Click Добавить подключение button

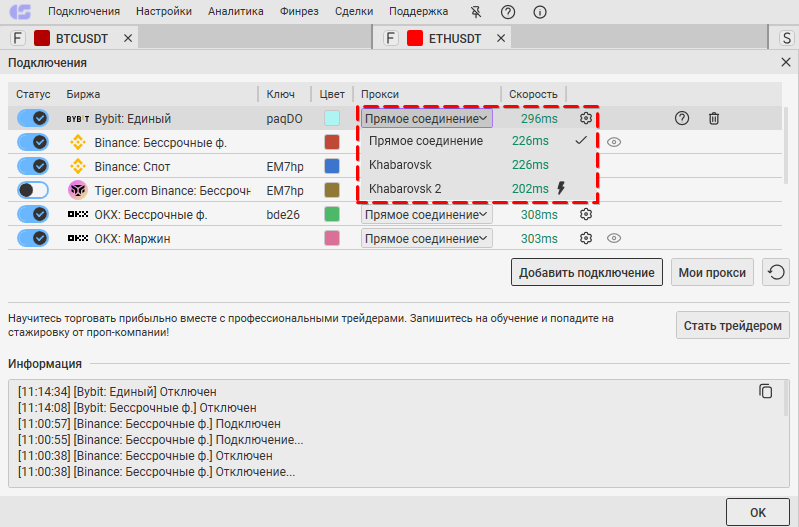point(587,272)
